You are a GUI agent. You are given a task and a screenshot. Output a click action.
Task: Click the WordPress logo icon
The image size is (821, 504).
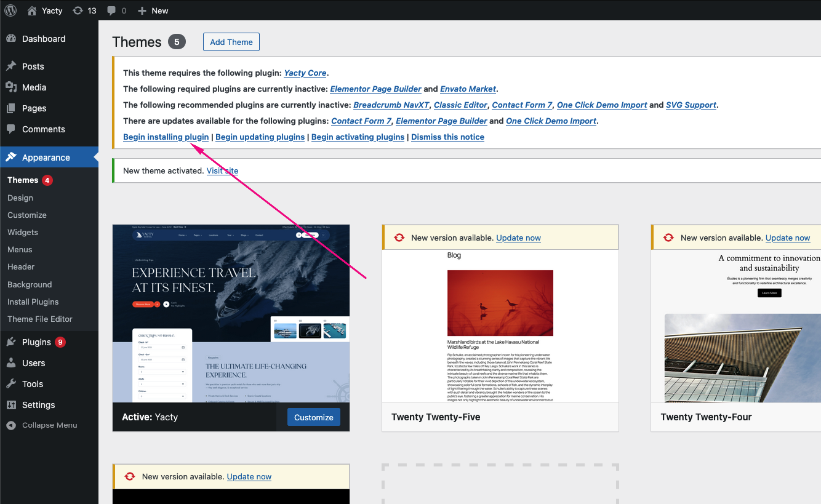[x=10, y=10]
